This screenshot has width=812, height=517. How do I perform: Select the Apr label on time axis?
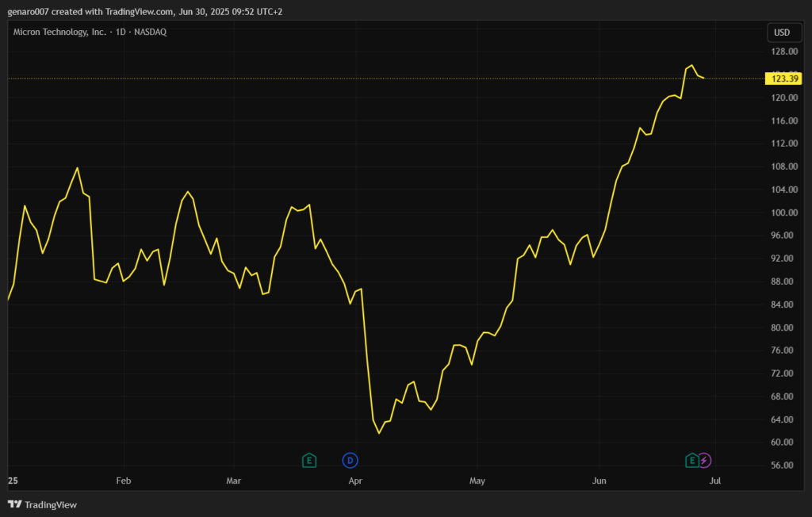click(x=355, y=481)
